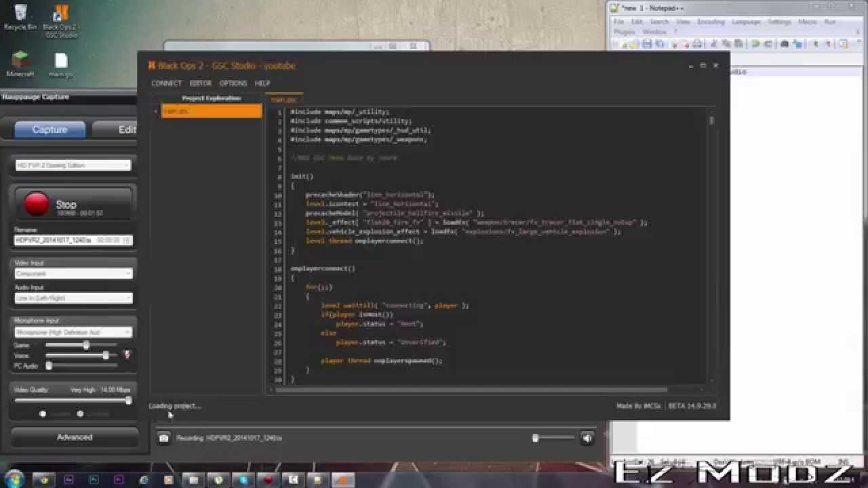Select the right radio option below Video Quality
868x488 pixels.
[80, 413]
